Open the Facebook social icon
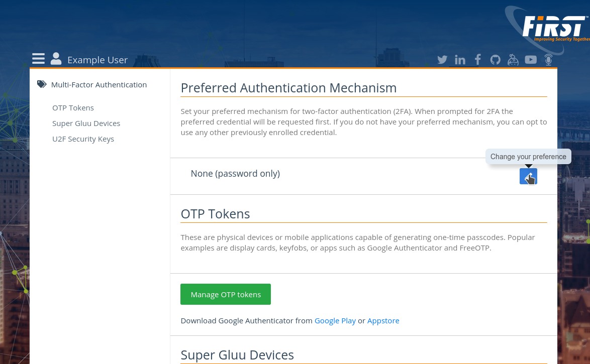 point(477,59)
